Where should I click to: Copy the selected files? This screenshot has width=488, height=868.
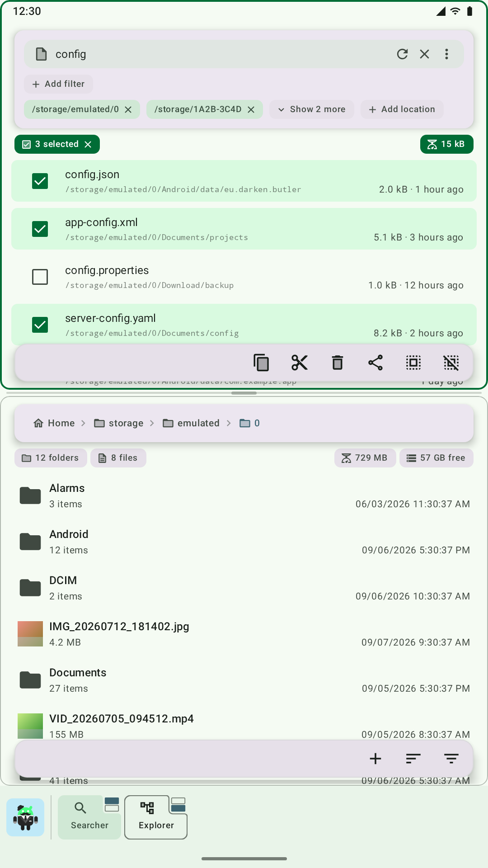coord(261,363)
